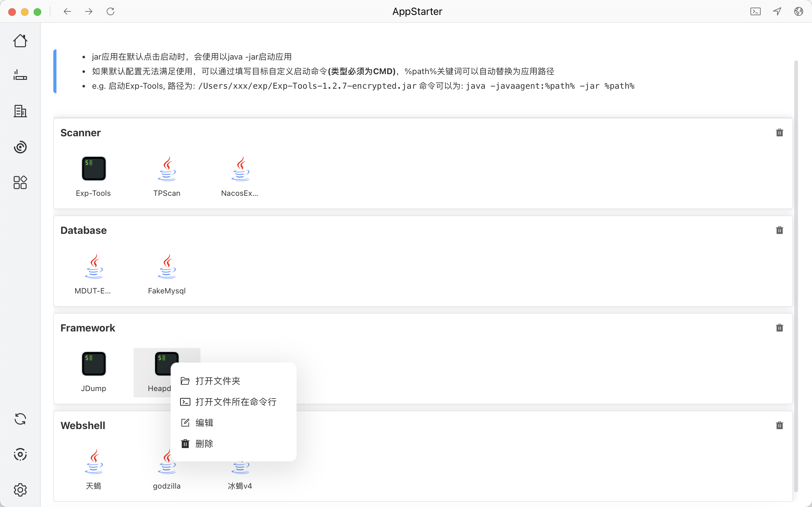The image size is (812, 507).
Task: Delete the Webshell category
Action: click(x=779, y=426)
